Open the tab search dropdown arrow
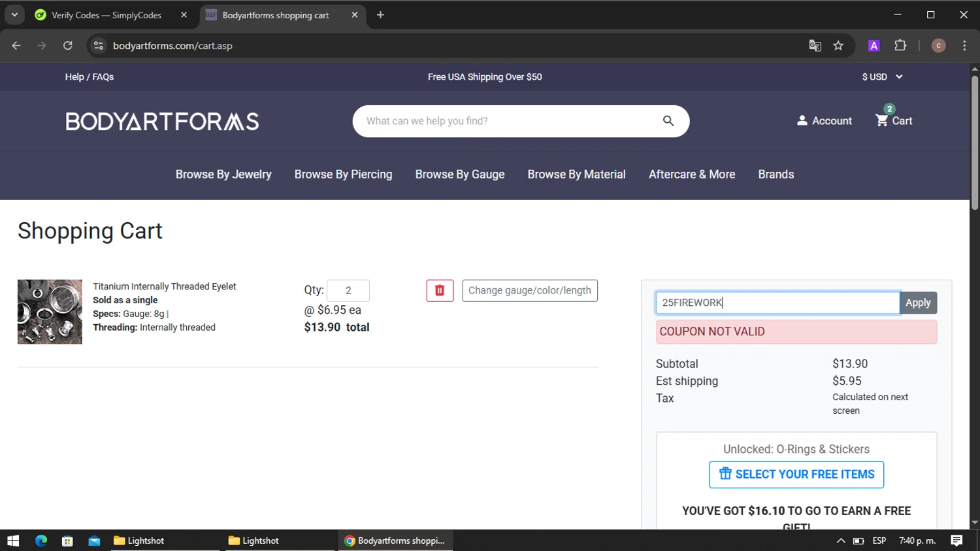This screenshot has height=551, width=980. (14, 15)
